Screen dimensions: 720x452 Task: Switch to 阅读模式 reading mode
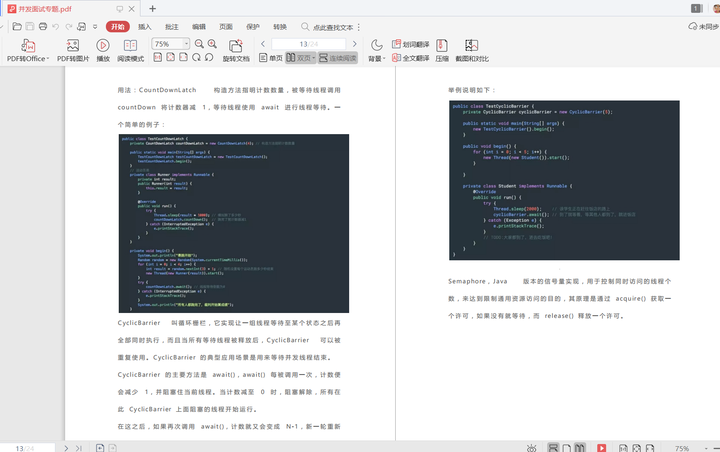130,51
